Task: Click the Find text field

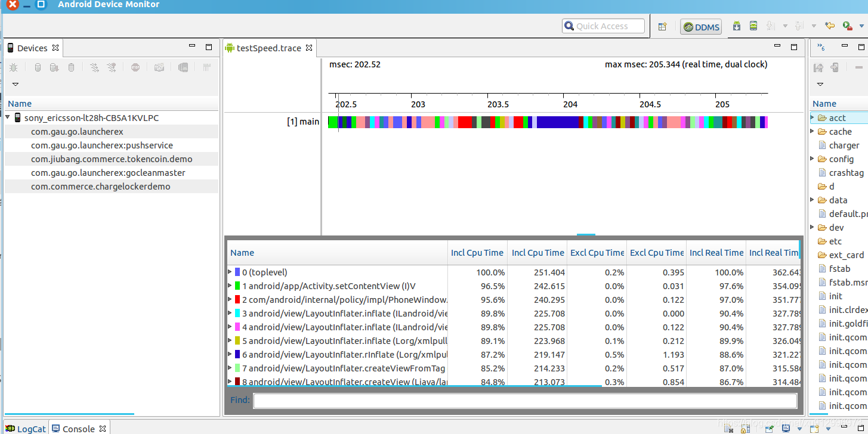Action: point(525,401)
